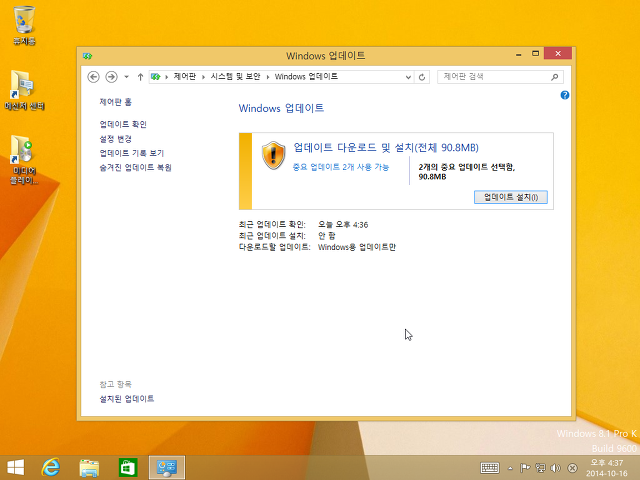Click the 오늘 오후 4:36 value
This screenshot has width=640, height=480.
pos(343,224)
